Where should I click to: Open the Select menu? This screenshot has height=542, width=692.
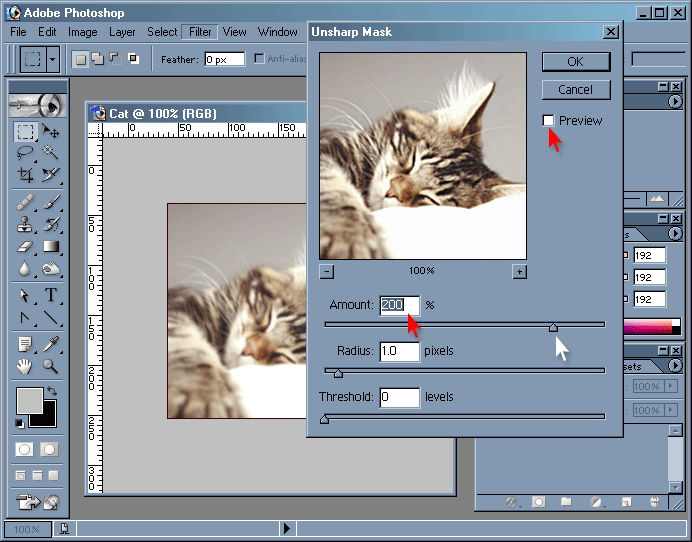click(x=162, y=32)
